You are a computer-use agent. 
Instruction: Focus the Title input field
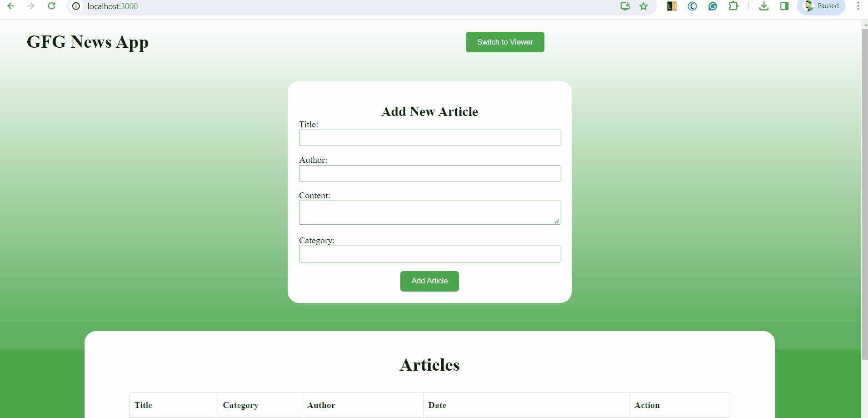coord(429,138)
